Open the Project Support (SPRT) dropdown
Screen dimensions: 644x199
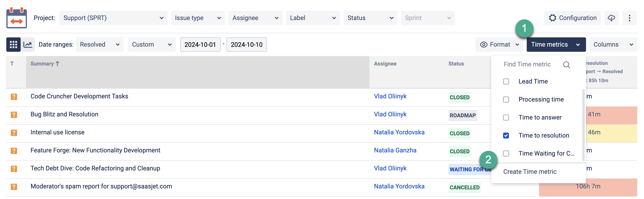[113, 18]
